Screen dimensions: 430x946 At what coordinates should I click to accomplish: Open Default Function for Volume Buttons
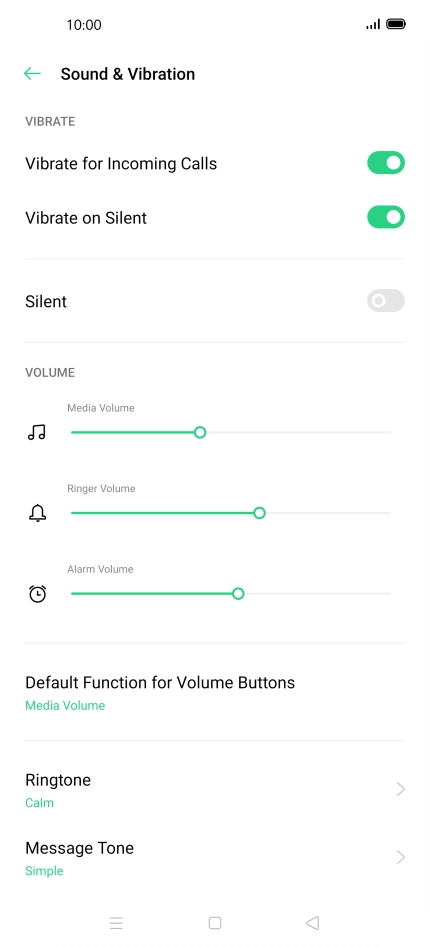[215, 693]
